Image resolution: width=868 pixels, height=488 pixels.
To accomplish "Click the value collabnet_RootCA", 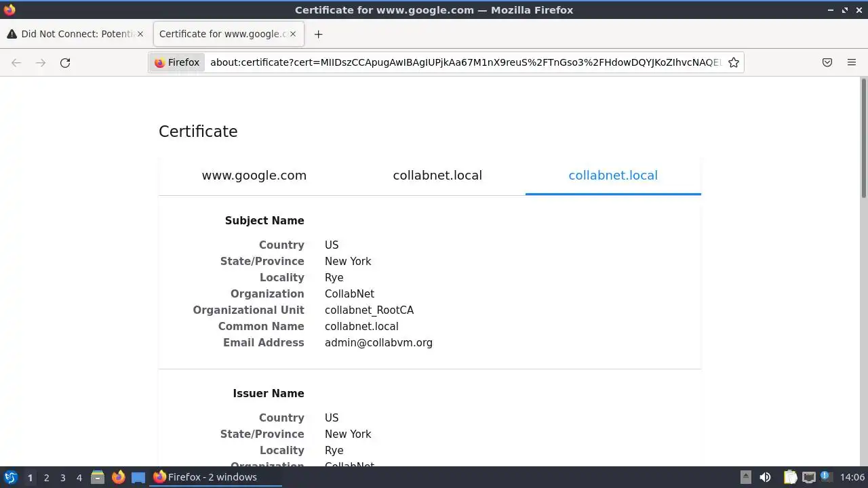I will tap(369, 310).
